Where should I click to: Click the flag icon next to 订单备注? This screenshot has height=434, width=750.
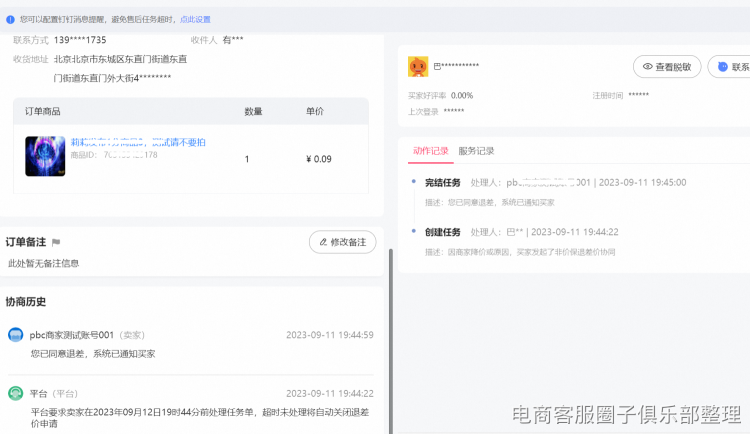coord(56,242)
